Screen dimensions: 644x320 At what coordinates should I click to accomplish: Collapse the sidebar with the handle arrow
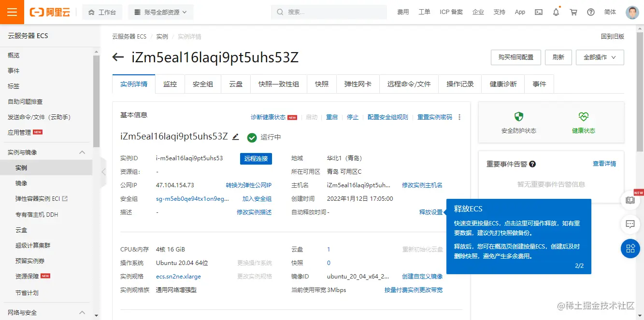pyautogui.click(x=103, y=171)
